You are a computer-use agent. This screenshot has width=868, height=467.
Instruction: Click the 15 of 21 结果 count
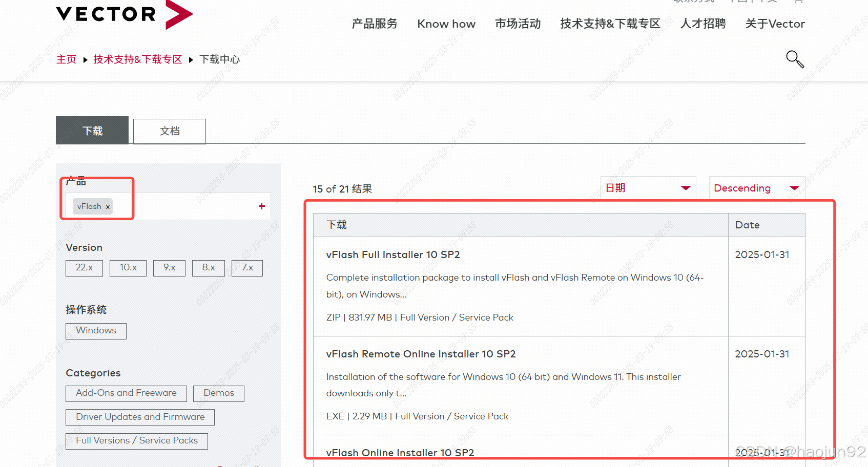click(342, 189)
